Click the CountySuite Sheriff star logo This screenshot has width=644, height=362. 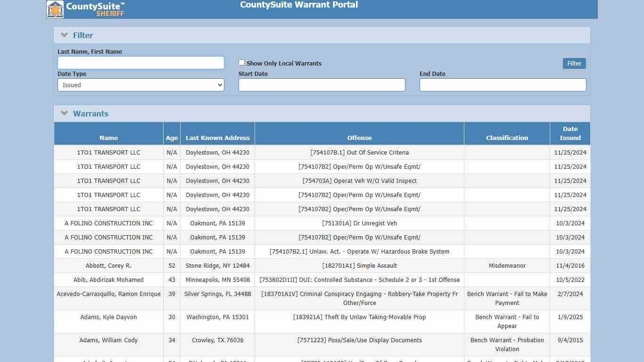point(55,8)
